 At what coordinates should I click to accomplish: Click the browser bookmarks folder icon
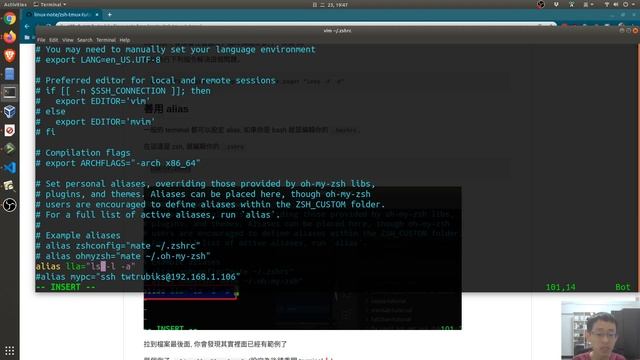27,38
